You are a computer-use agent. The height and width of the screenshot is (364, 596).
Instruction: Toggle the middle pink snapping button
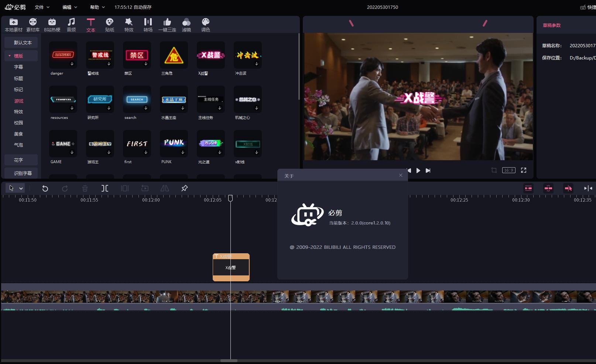(548, 188)
